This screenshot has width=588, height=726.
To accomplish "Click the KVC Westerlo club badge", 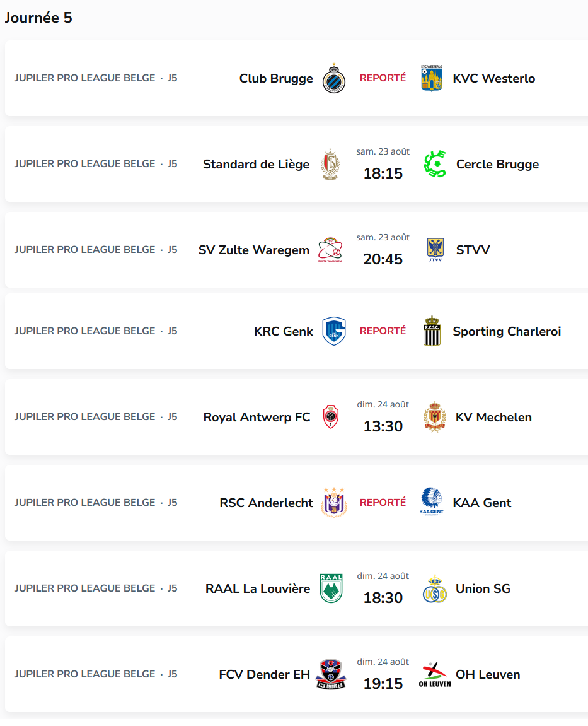I will (432, 78).
